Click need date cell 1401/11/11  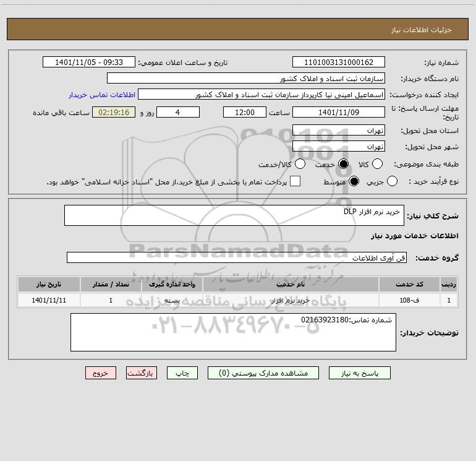[49, 300]
